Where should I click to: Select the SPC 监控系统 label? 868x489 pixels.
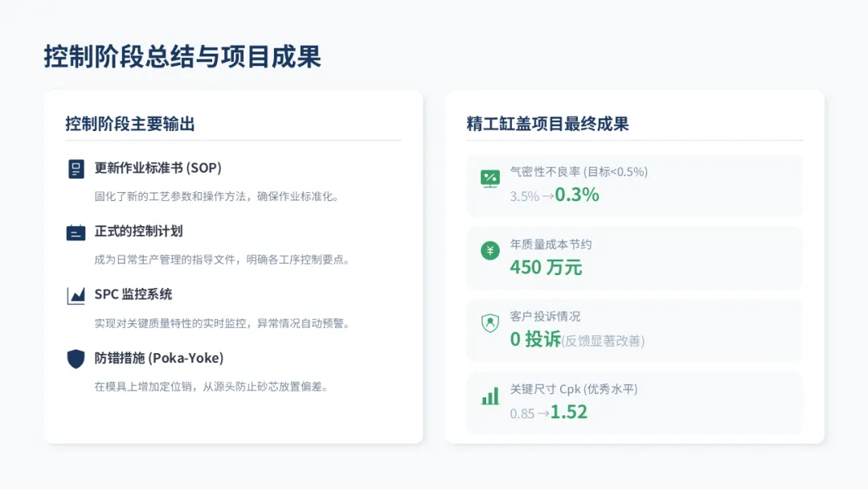[x=133, y=294]
